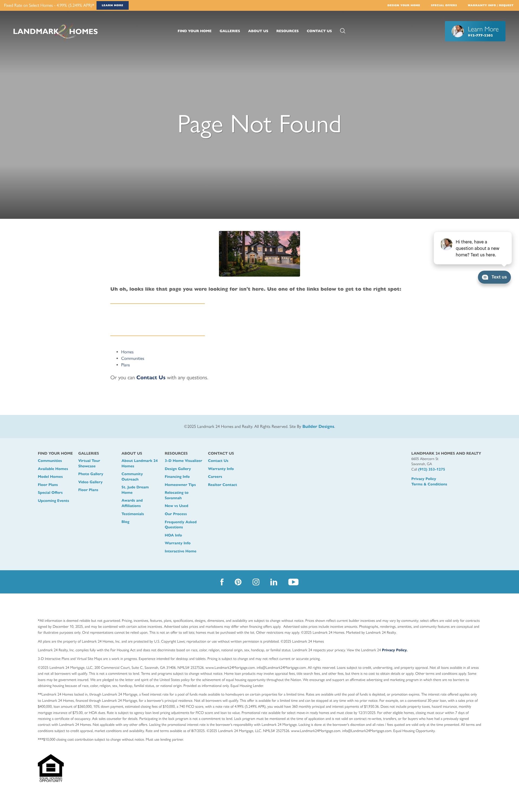This screenshot has height=812, width=519.
Task: Open the Builder Designs link
Action: (x=318, y=427)
